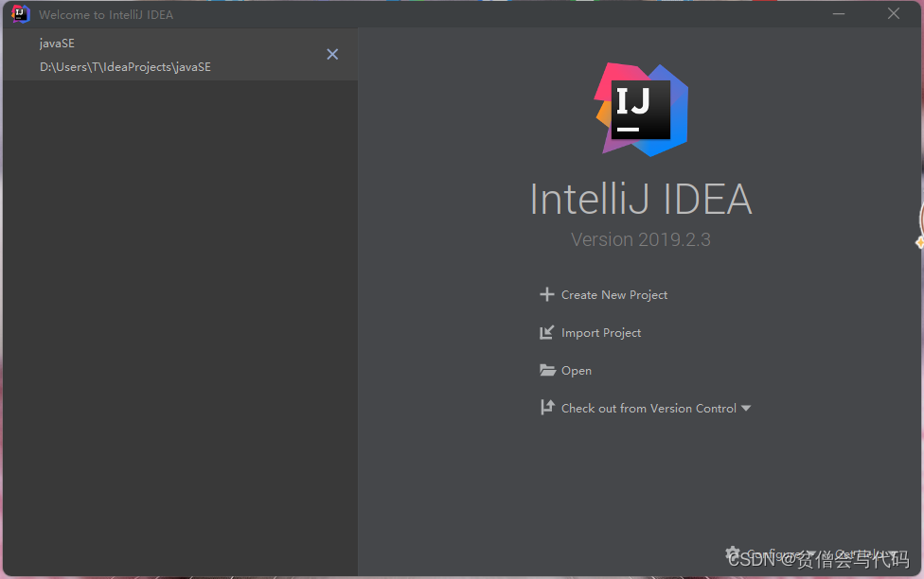Choose Import Project link
Screen dimensions: 924x579
pos(601,333)
